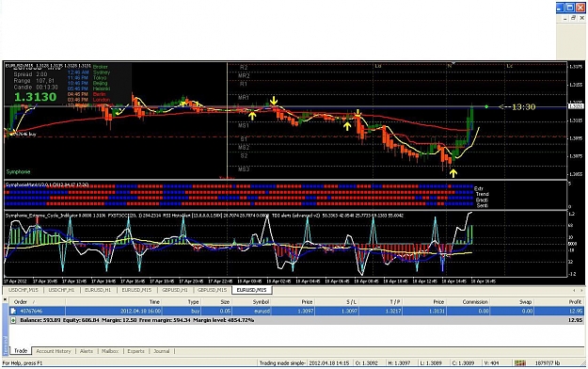
Task: Select the Trade tab in the Terminal
Action: 21,351
